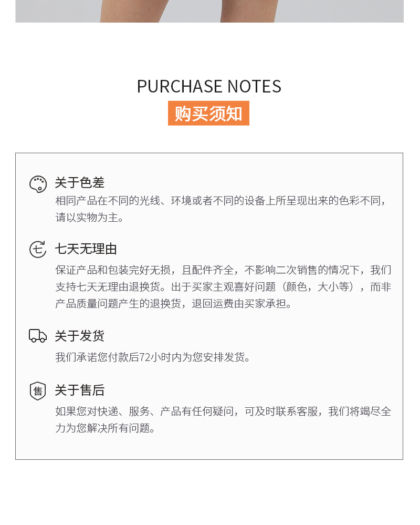Click the text 力为您解决所有问题
420x525 pixels.
[106, 428]
